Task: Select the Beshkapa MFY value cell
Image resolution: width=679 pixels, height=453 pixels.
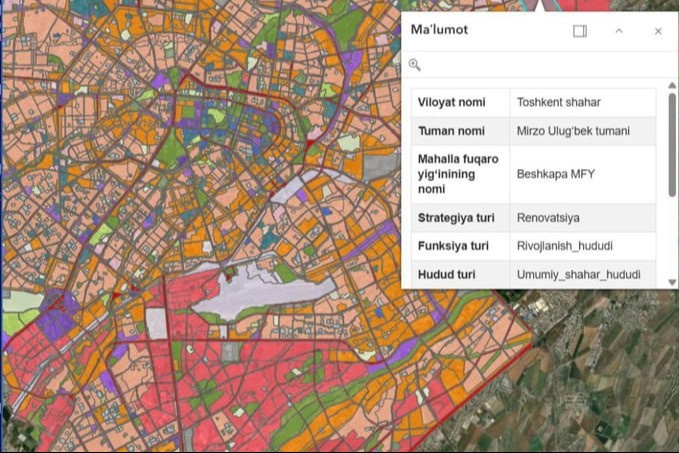Action: click(555, 174)
